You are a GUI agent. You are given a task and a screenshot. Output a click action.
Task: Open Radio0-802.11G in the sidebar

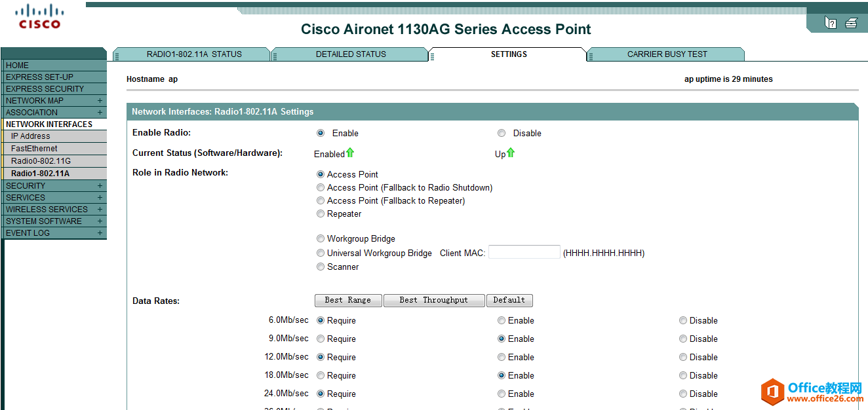(x=41, y=160)
